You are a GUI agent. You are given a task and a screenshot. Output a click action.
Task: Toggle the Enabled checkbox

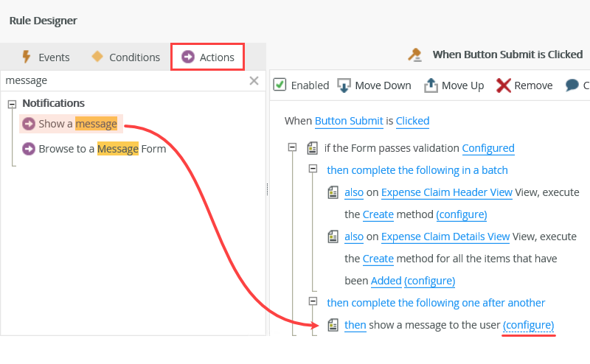[x=280, y=85]
